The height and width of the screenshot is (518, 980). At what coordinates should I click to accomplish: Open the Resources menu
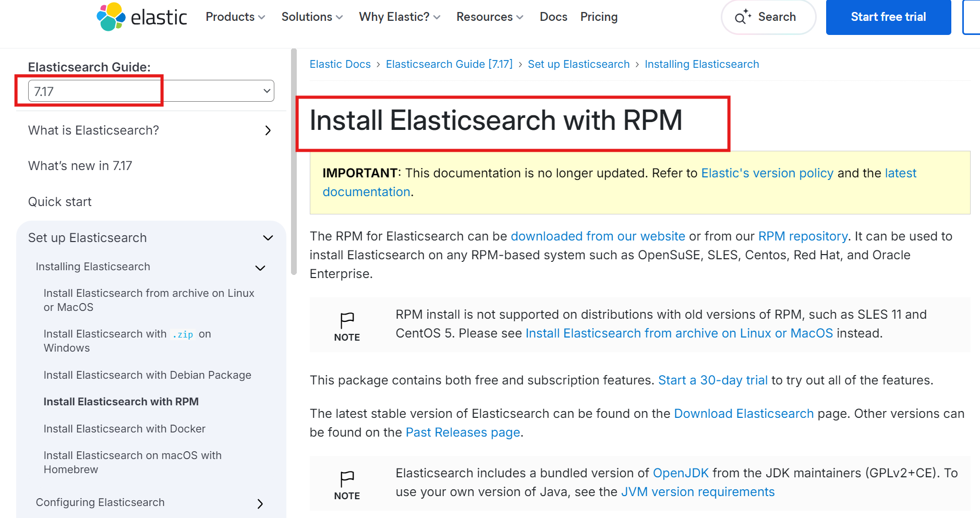[490, 17]
